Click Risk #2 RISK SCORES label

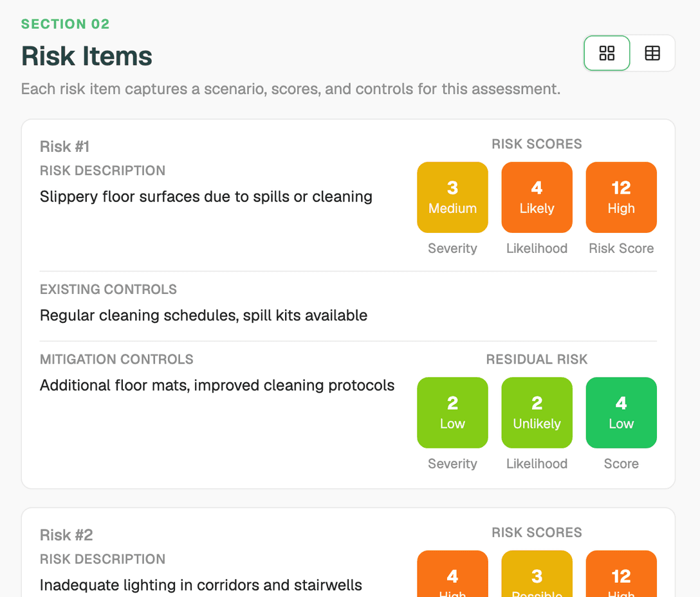[537, 533]
